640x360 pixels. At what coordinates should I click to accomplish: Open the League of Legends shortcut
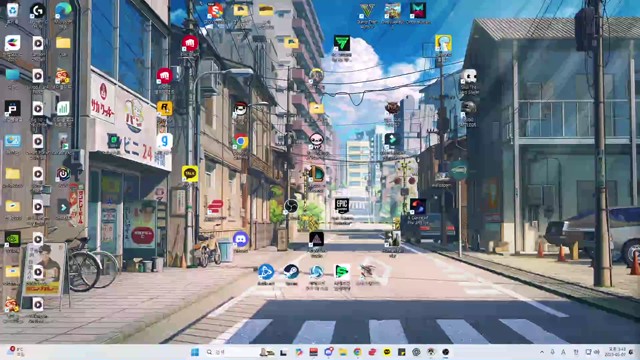[316, 174]
